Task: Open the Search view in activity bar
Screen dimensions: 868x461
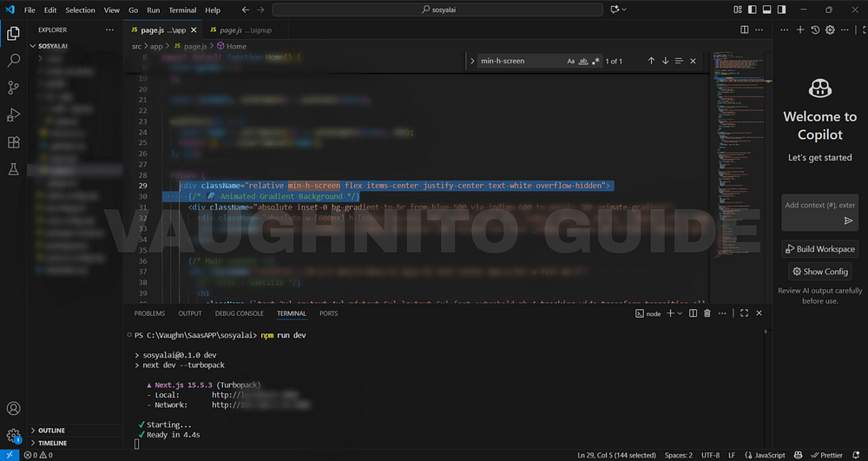Action: (13, 60)
